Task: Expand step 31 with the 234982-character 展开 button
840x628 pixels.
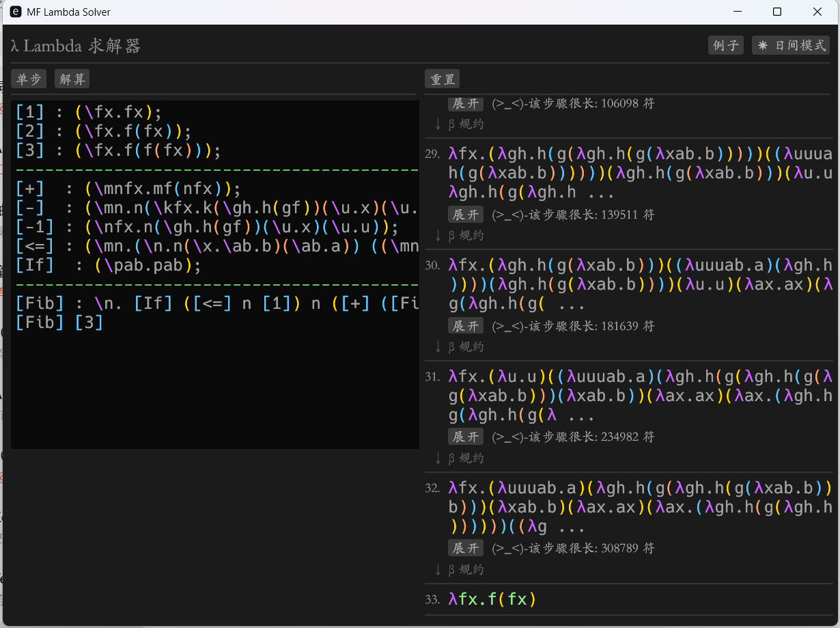Action: 466,437
